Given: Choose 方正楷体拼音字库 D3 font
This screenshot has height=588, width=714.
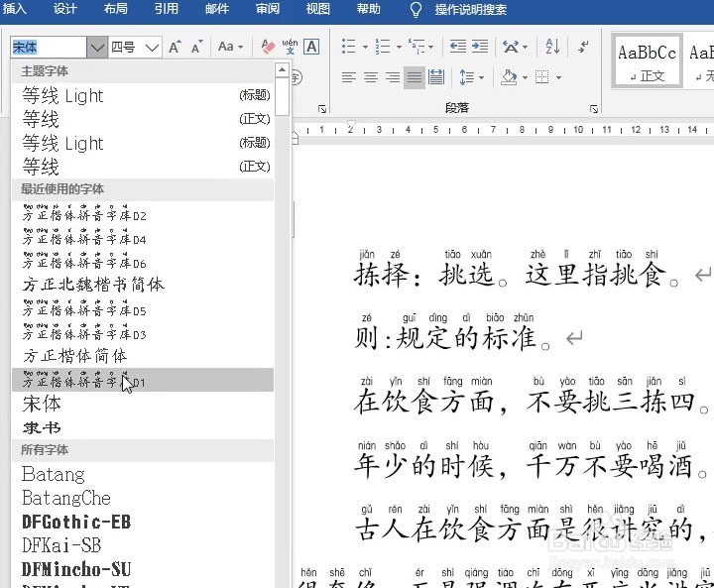Looking at the screenshot, I should [143, 332].
